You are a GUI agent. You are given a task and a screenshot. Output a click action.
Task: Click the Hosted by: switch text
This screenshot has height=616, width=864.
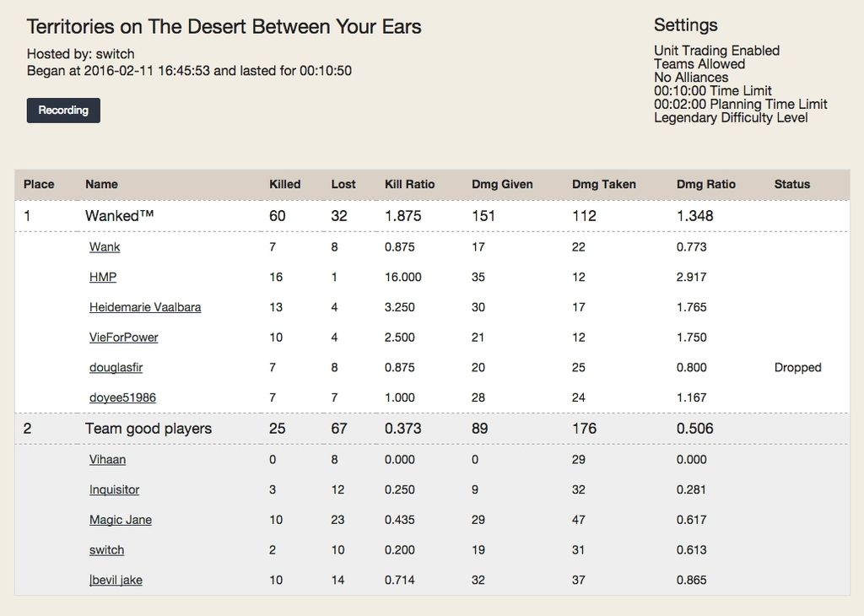pos(80,54)
